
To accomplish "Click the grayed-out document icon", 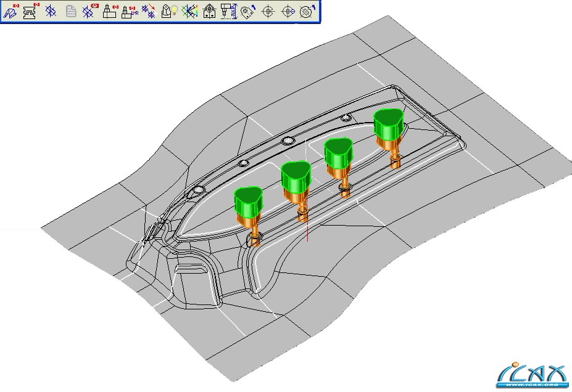I will pos(71,11).
